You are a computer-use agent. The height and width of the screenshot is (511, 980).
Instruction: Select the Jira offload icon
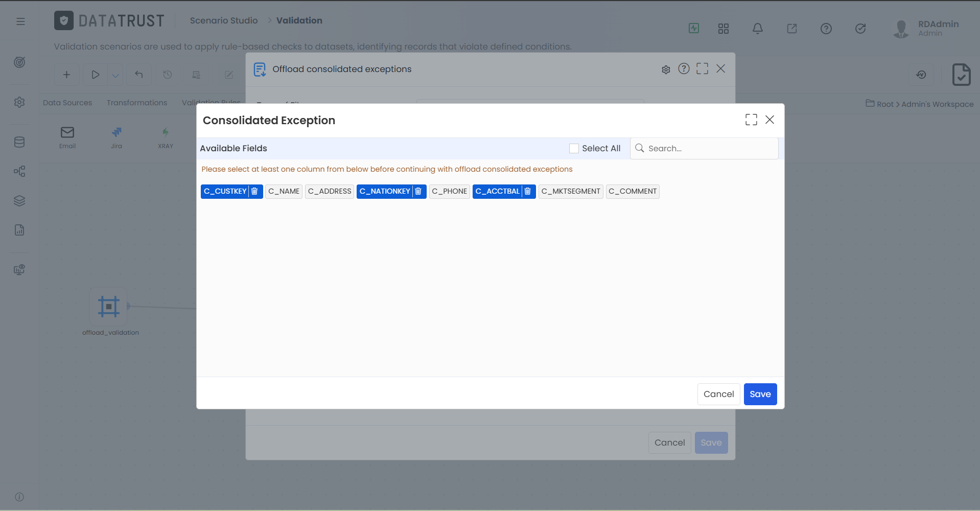click(x=116, y=137)
